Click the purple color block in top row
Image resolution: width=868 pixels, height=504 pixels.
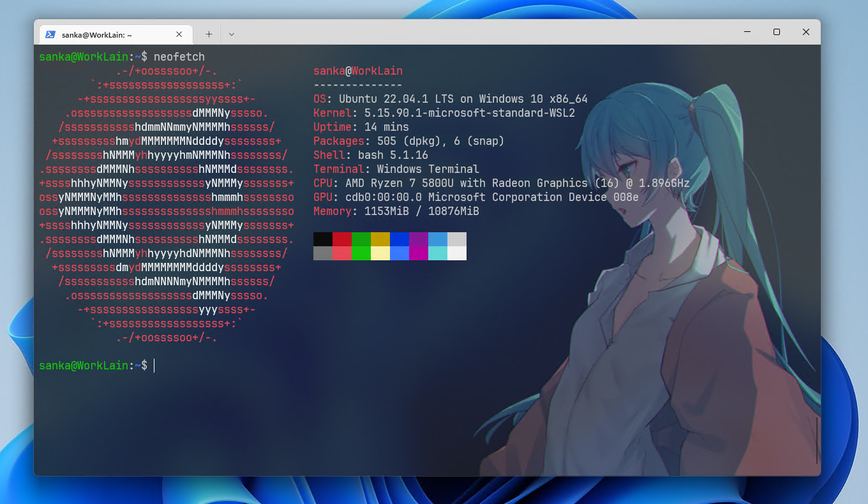tap(419, 239)
